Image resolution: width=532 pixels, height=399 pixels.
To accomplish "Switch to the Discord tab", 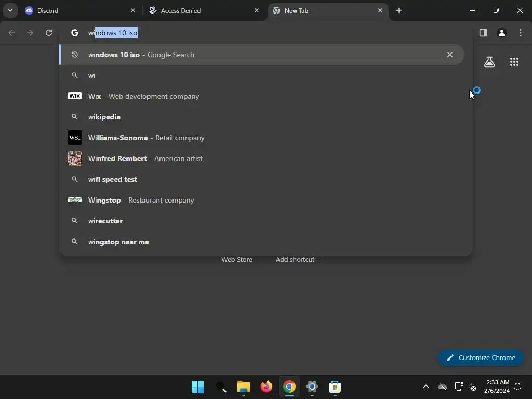I will [81, 10].
